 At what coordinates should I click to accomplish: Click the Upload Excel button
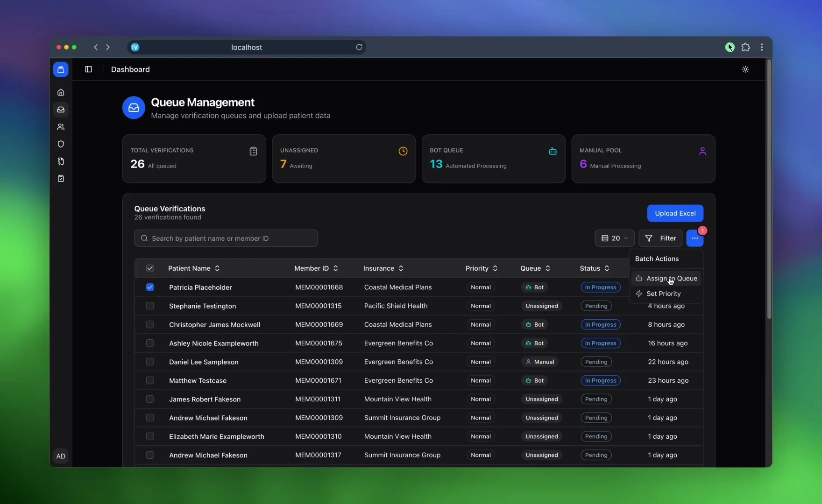pyautogui.click(x=675, y=213)
